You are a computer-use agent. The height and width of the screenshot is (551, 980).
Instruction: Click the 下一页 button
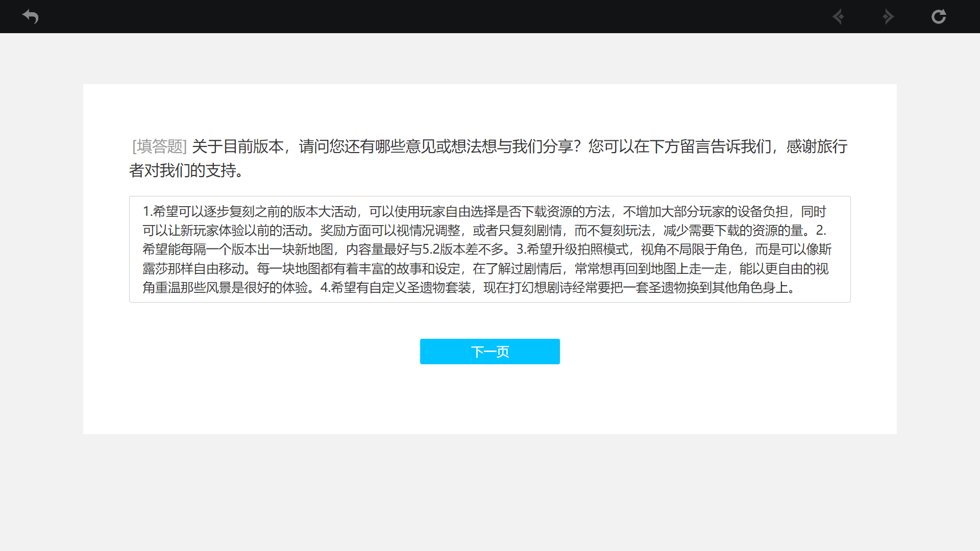coord(489,352)
